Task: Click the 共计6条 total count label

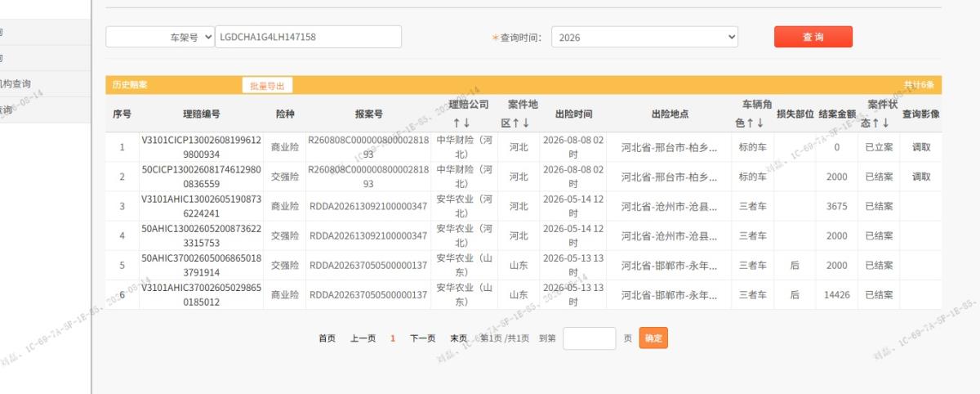Action: (x=919, y=85)
